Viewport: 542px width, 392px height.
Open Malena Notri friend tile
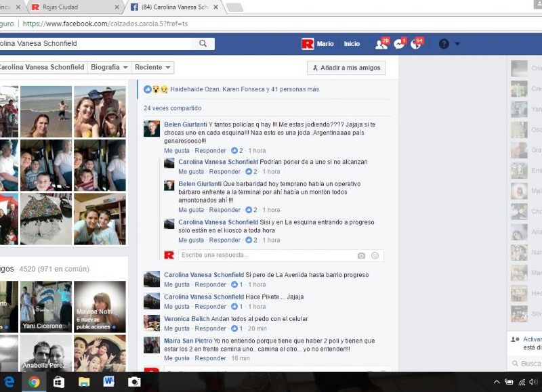point(100,307)
